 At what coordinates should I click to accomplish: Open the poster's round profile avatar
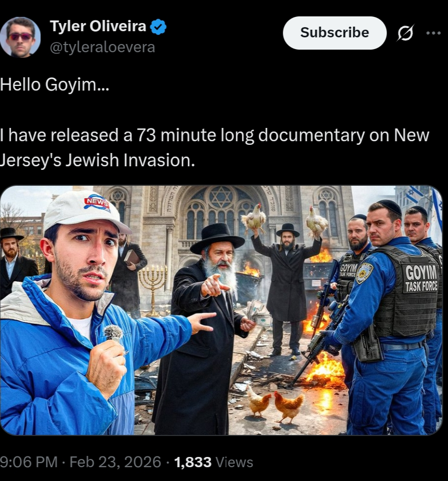coord(20,37)
